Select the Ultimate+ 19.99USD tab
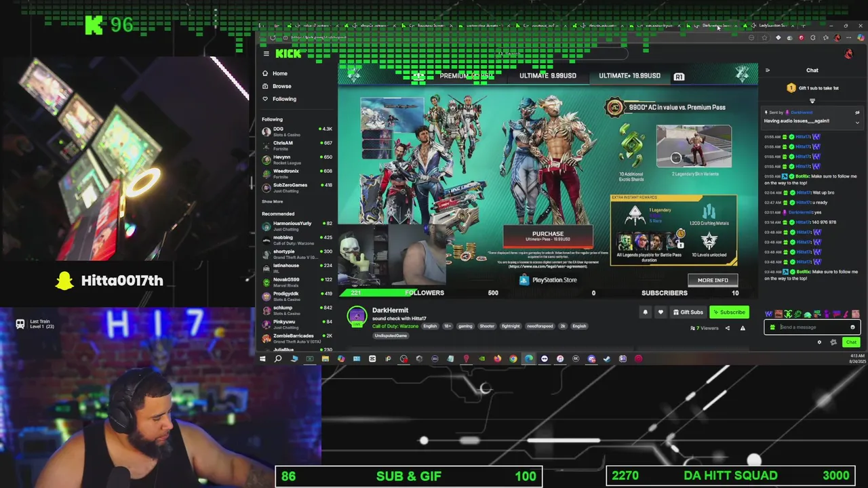 (629, 76)
